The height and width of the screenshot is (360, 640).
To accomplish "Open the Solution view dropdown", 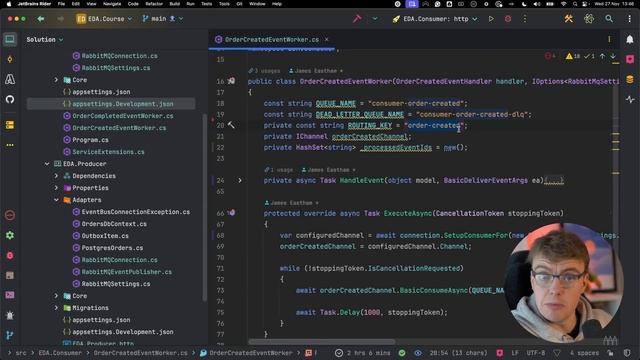I will (x=45, y=40).
